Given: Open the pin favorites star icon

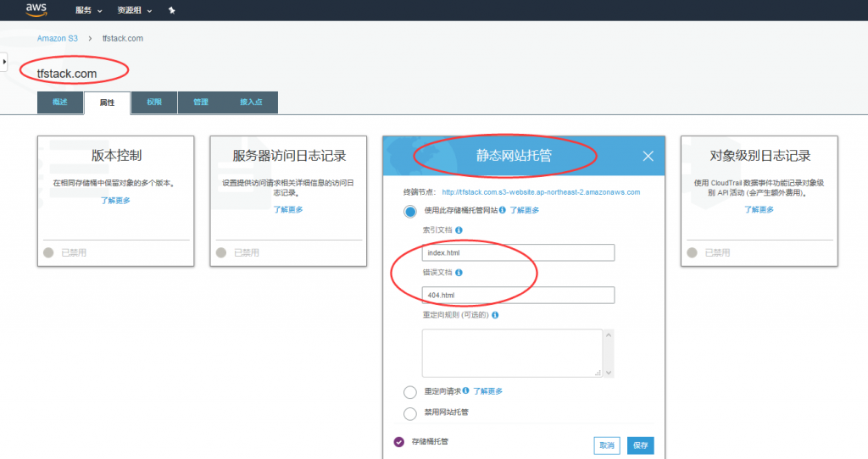Looking at the screenshot, I should tap(171, 10).
